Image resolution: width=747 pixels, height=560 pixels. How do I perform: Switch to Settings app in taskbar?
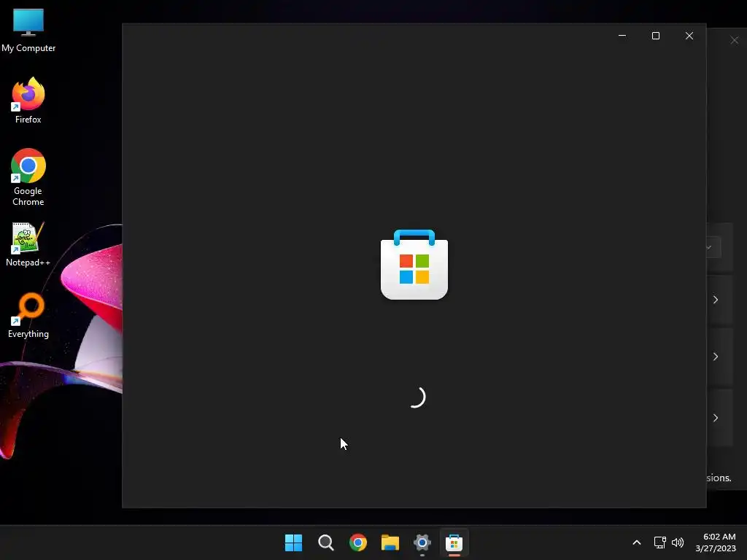point(422,542)
